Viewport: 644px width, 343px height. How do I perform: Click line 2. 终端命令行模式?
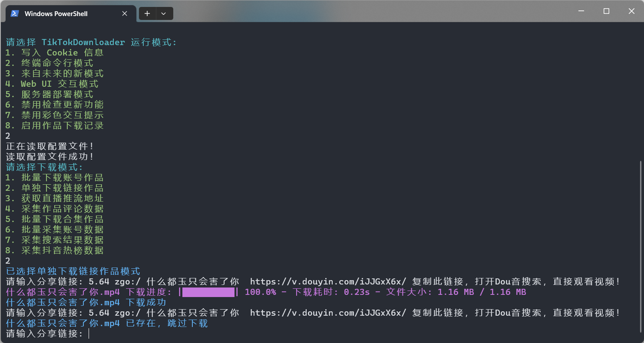coord(50,63)
